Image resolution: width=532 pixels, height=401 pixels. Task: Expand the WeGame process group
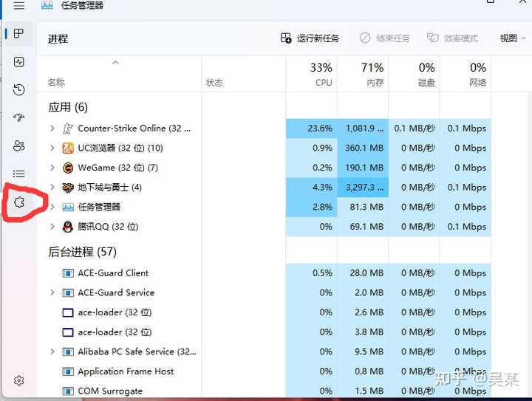click(x=52, y=168)
